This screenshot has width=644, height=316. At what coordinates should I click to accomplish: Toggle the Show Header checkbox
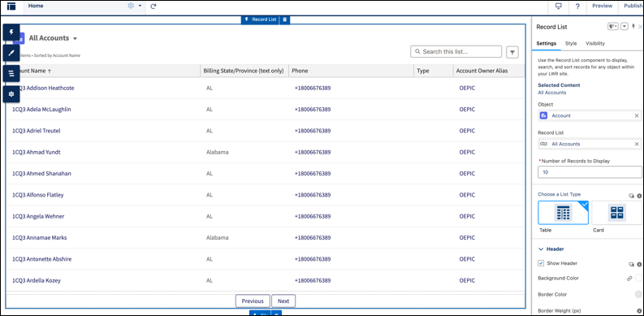pos(541,263)
